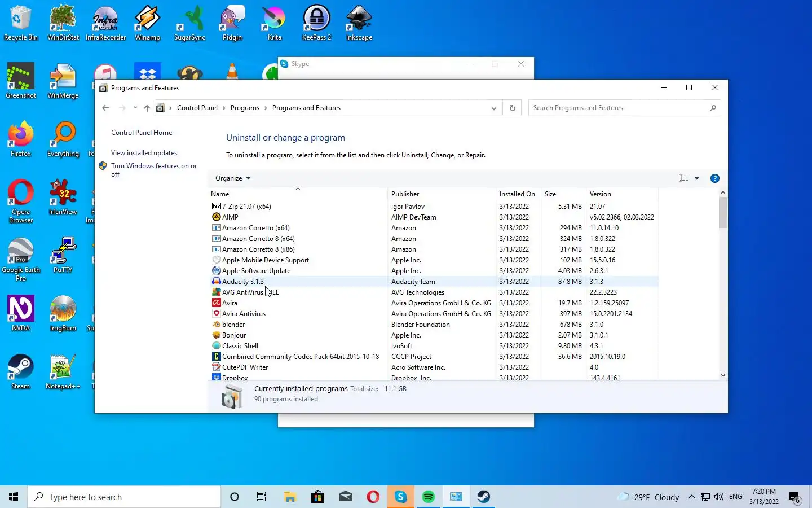Open Google Earth Pro desktop shortcut
The image size is (812, 508).
[x=21, y=260]
